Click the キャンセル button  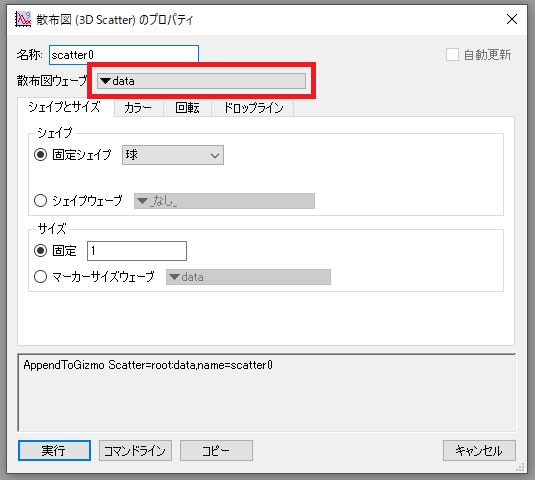coord(479,451)
